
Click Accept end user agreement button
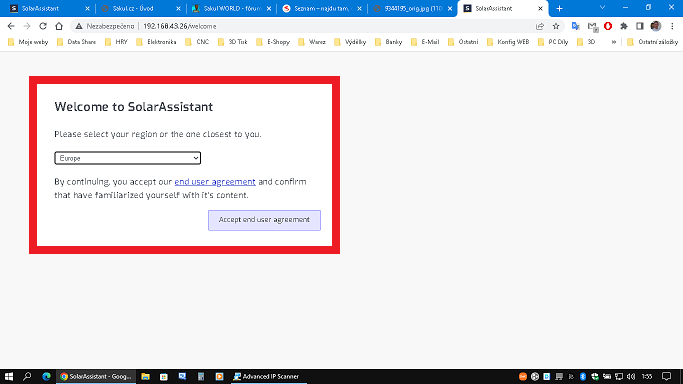pos(264,220)
